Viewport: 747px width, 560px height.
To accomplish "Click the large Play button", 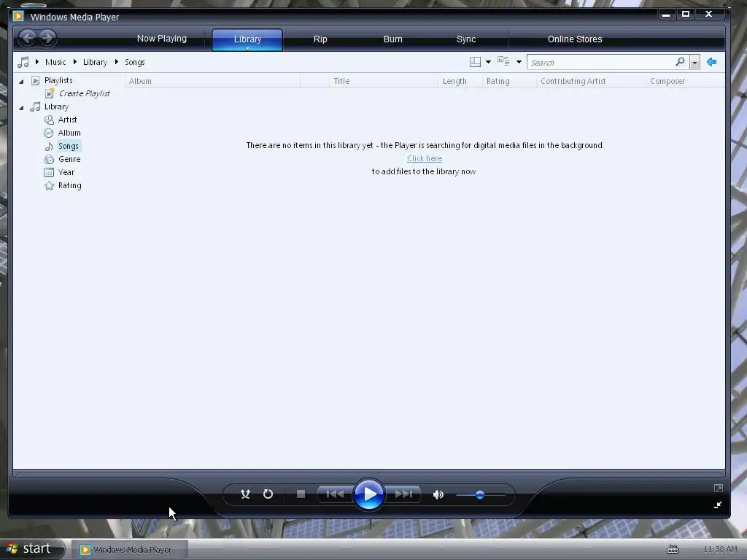I will [x=369, y=494].
